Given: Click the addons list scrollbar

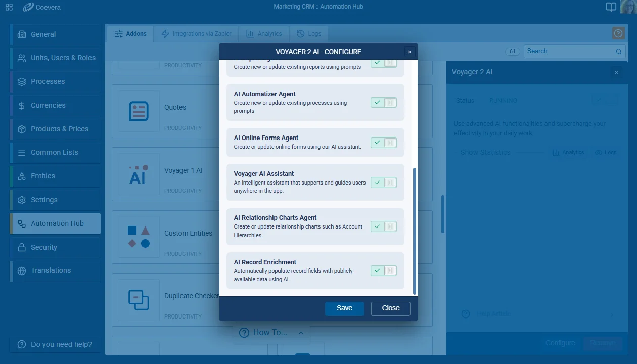Looking at the screenshot, I should [x=443, y=214].
